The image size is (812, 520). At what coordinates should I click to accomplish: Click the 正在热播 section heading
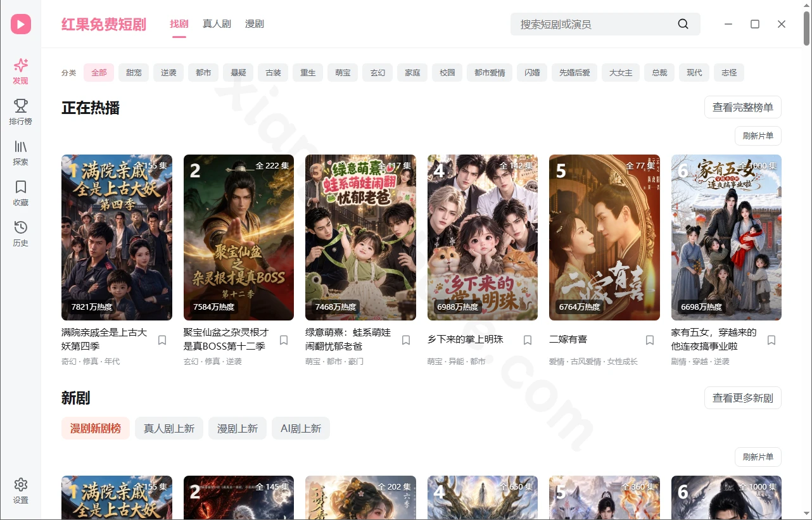click(91, 108)
